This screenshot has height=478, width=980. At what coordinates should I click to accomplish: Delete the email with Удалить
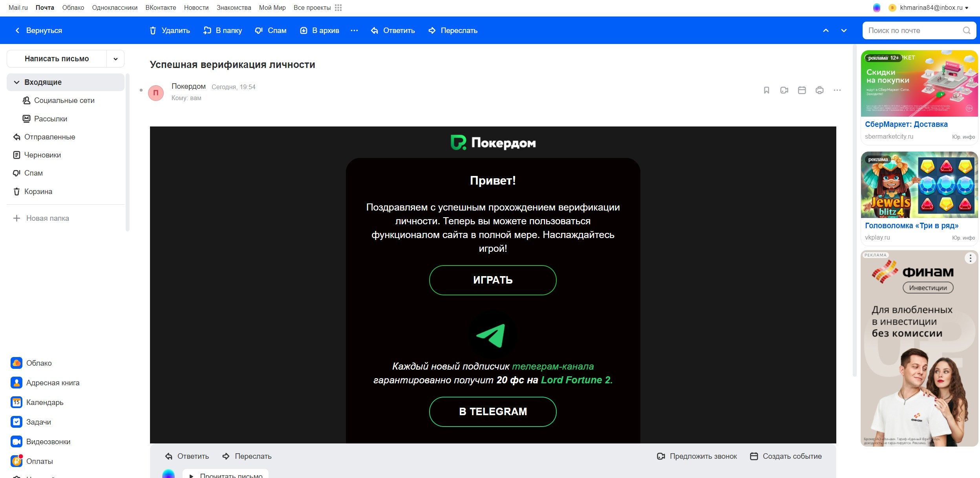[x=170, y=30]
